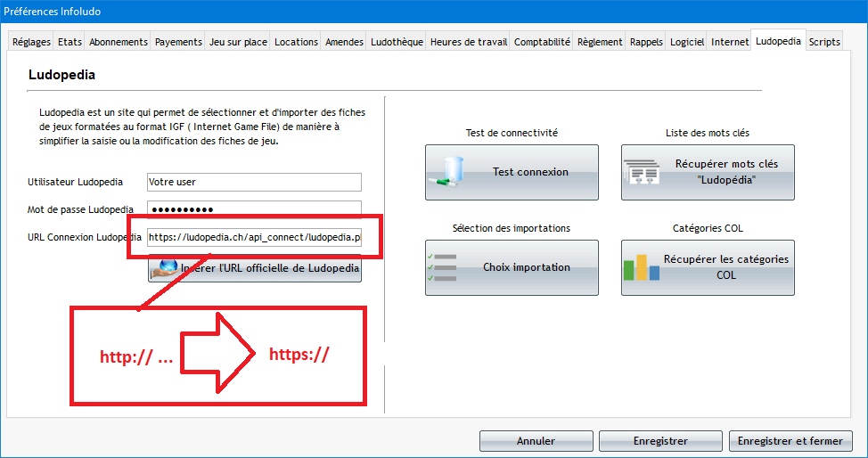This screenshot has width=868, height=458.
Task: Click the 'Sélection des importations' label
Action: click(511, 228)
